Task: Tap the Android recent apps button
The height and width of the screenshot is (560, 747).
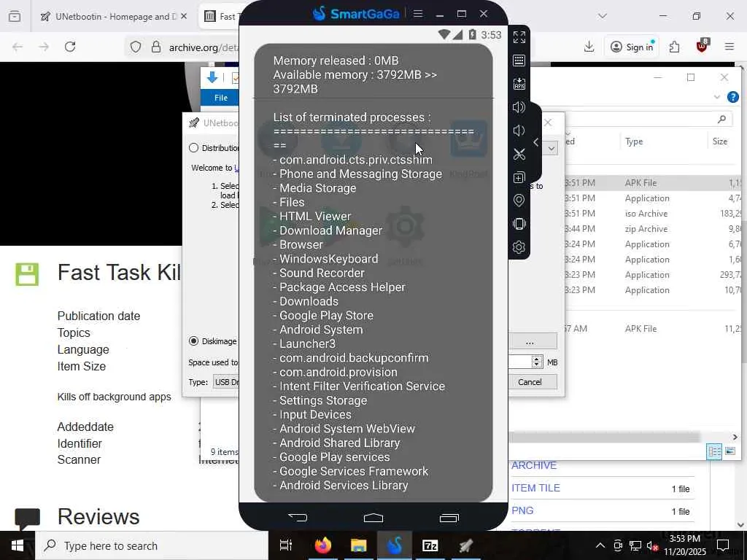Action: pos(449,518)
